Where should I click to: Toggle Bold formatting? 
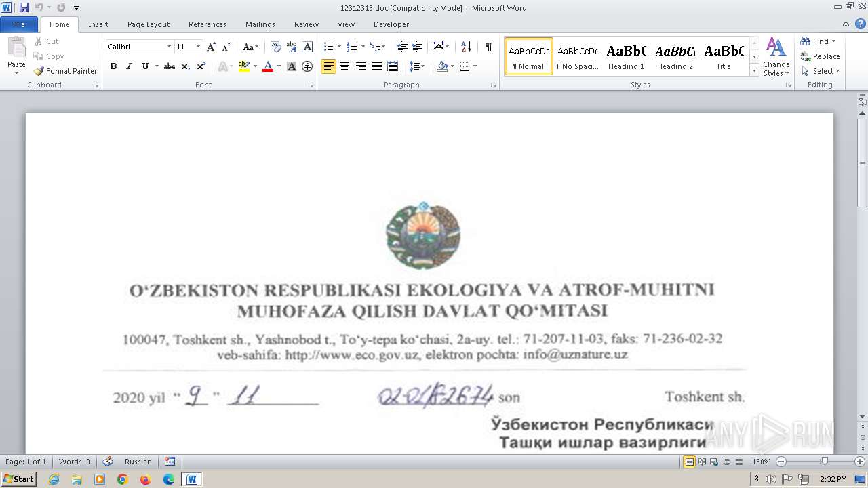[x=113, y=66]
